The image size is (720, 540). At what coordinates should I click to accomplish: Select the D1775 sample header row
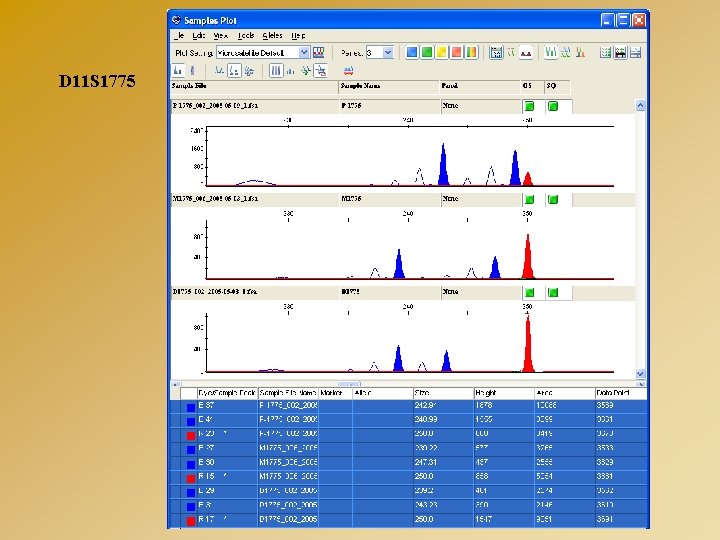(x=403, y=292)
